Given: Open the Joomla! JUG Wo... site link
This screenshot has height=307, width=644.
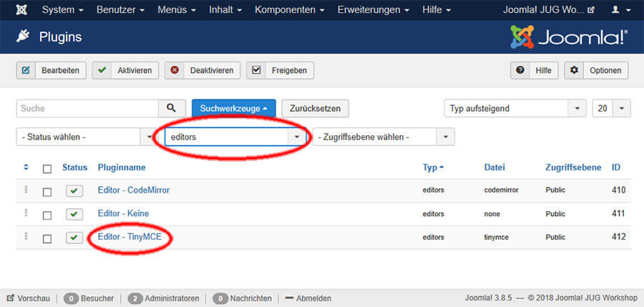Looking at the screenshot, I should click(x=549, y=10).
